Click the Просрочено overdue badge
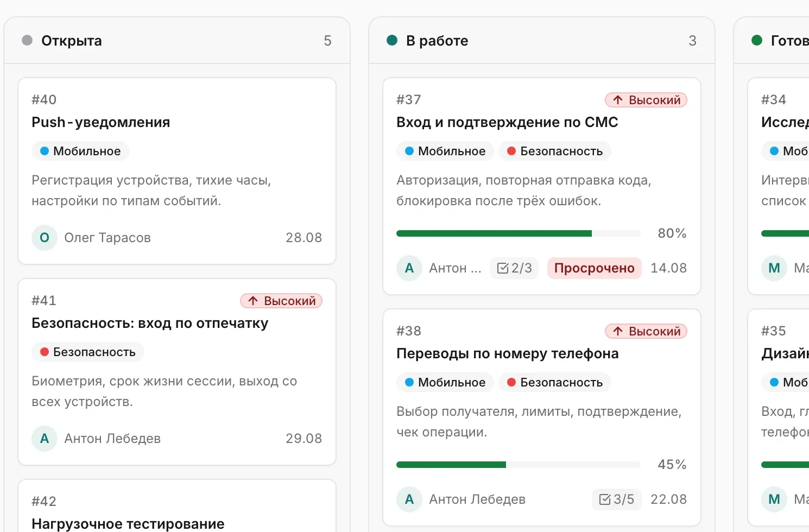Screen dimensions: 809x532 (x=595, y=268)
